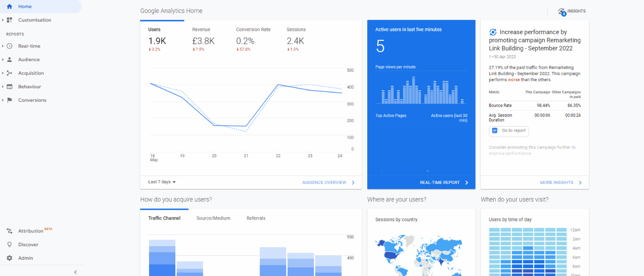
Task: Open Admin settings via gear icon
Action: click(x=9, y=258)
